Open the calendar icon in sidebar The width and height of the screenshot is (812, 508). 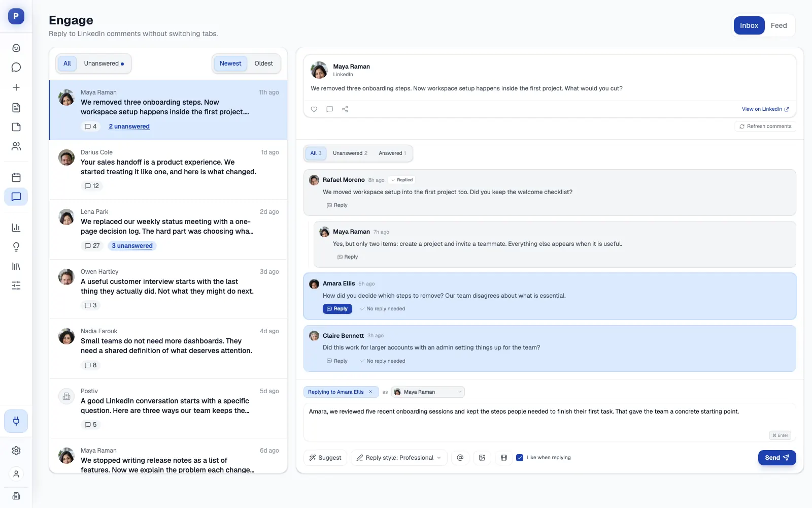pos(16,177)
